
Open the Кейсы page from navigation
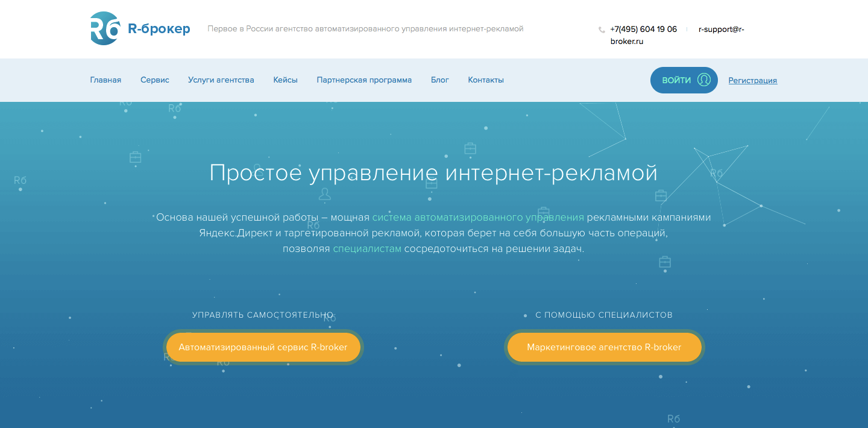pyautogui.click(x=285, y=80)
